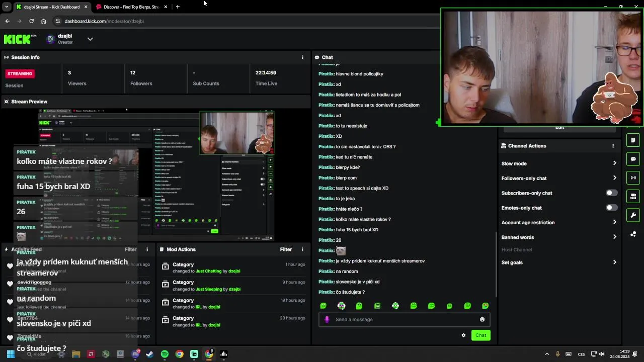644x362 pixels.
Task: Open the Activity Feed three-dot menu
Action: click(x=147, y=249)
